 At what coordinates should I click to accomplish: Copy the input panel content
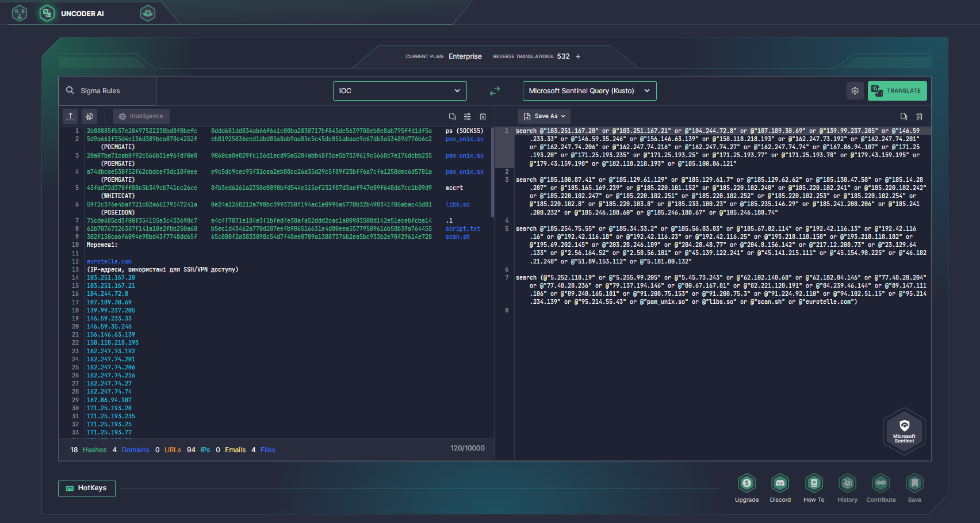point(452,116)
